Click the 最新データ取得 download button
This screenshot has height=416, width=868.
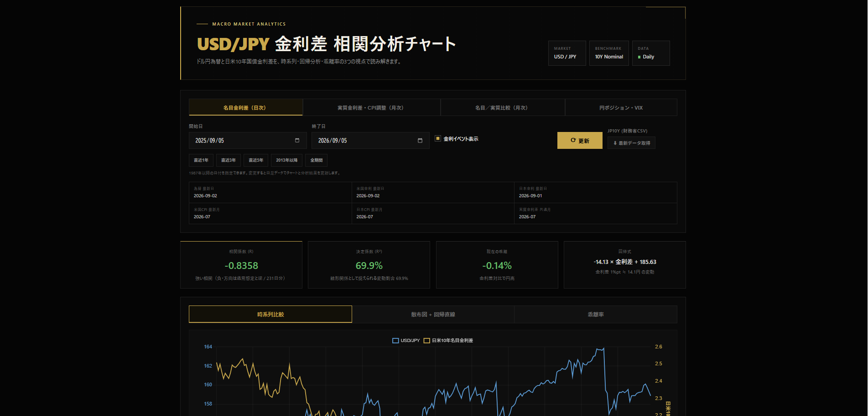(x=631, y=143)
